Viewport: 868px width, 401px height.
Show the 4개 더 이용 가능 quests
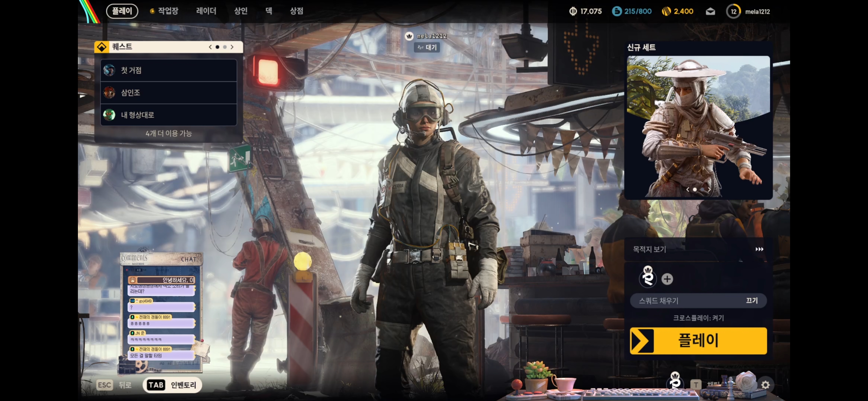[169, 134]
